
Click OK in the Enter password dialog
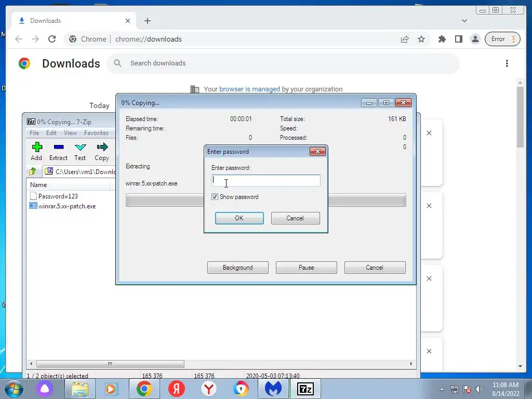[239, 218]
